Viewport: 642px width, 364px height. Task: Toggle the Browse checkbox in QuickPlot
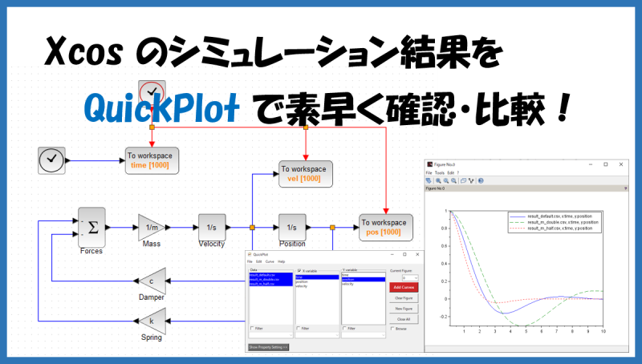pyautogui.click(x=392, y=329)
